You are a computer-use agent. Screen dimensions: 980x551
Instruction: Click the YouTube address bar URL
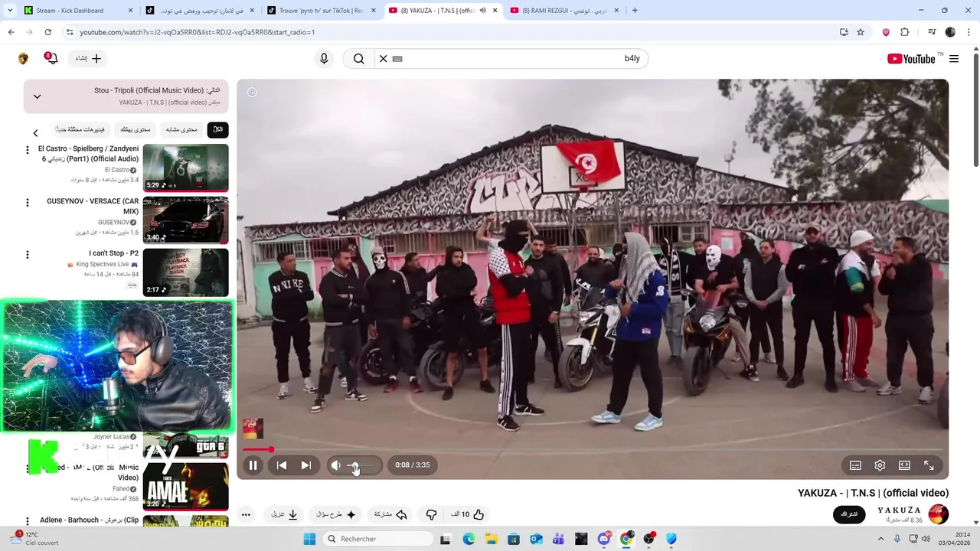tap(198, 32)
